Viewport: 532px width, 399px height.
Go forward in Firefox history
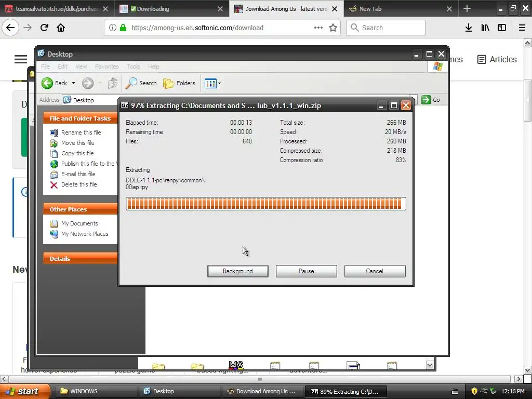pyautogui.click(x=28, y=28)
